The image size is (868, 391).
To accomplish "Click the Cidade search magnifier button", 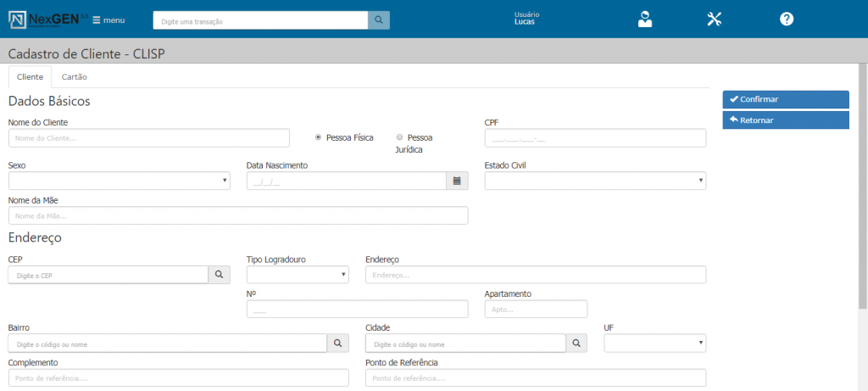I will (576, 344).
